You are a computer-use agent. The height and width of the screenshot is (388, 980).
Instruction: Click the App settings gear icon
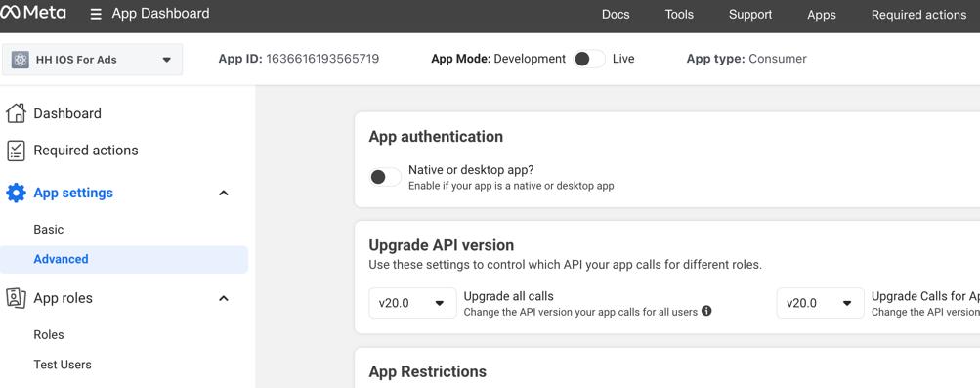[17, 194]
